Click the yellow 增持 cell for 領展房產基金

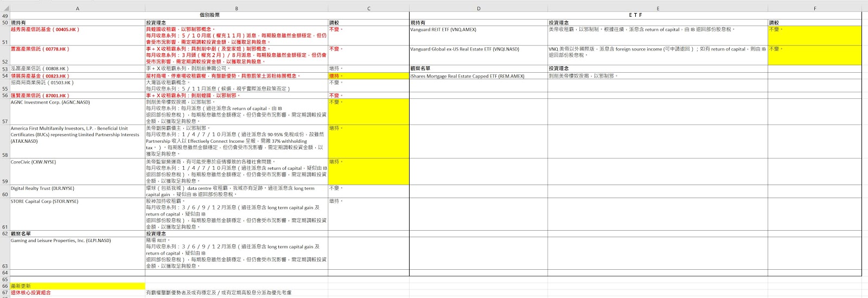click(368, 76)
